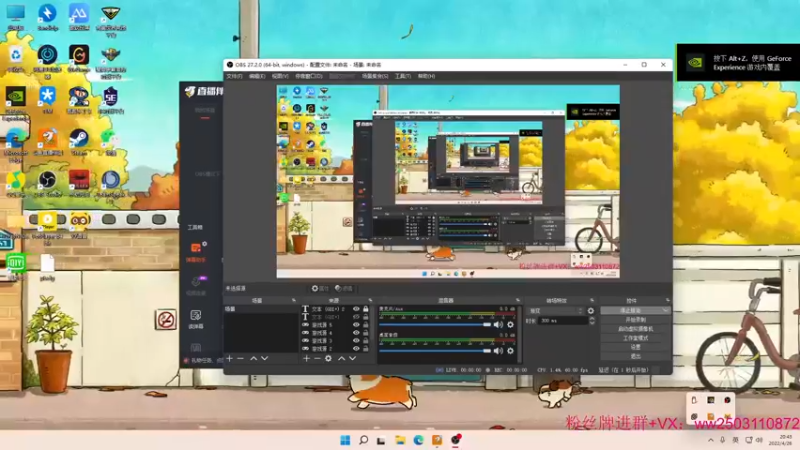Image resolution: width=800 pixels, height=450 pixels.
Task: Click the Windows Start button on taskbar
Action: (x=345, y=440)
